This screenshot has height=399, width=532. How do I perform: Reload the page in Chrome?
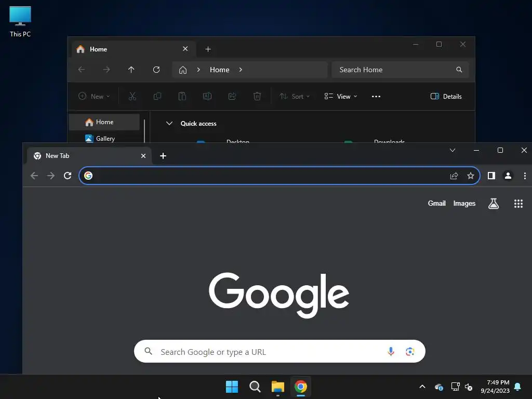68,176
